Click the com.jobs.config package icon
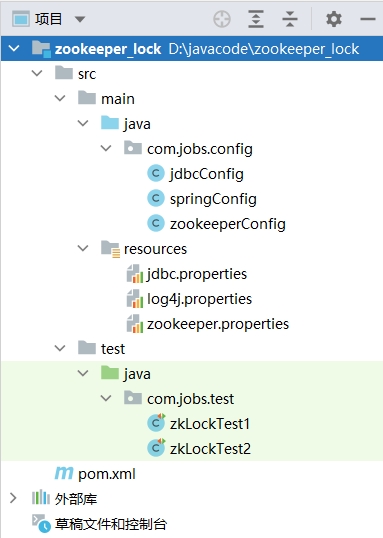 (x=133, y=148)
